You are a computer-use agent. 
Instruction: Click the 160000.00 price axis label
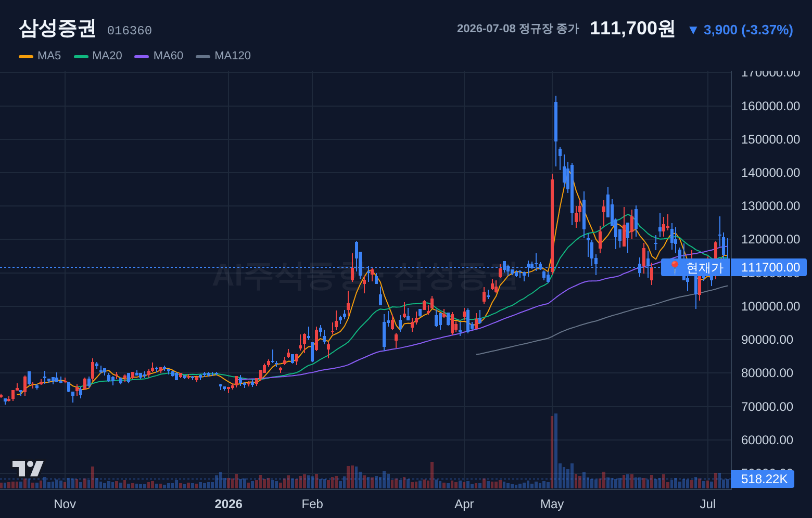pyautogui.click(x=770, y=106)
